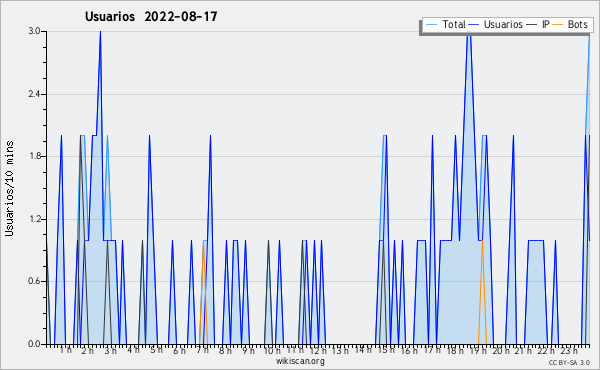
Task: Click the 1.2 y-axis value
Action: [35, 219]
